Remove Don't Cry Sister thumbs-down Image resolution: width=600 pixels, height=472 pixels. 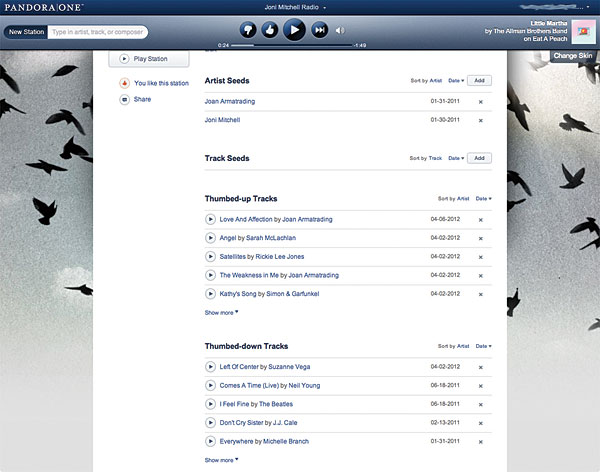pyautogui.click(x=481, y=423)
